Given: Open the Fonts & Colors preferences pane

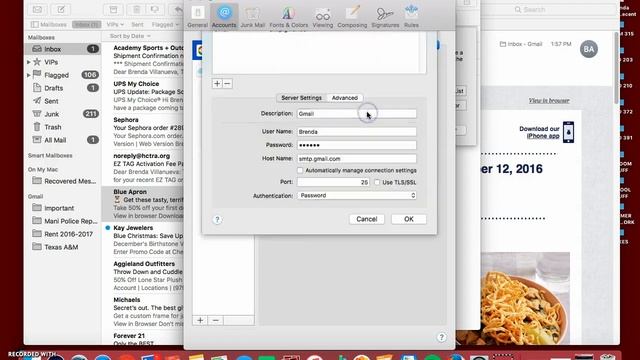Looking at the screenshot, I should tap(289, 17).
